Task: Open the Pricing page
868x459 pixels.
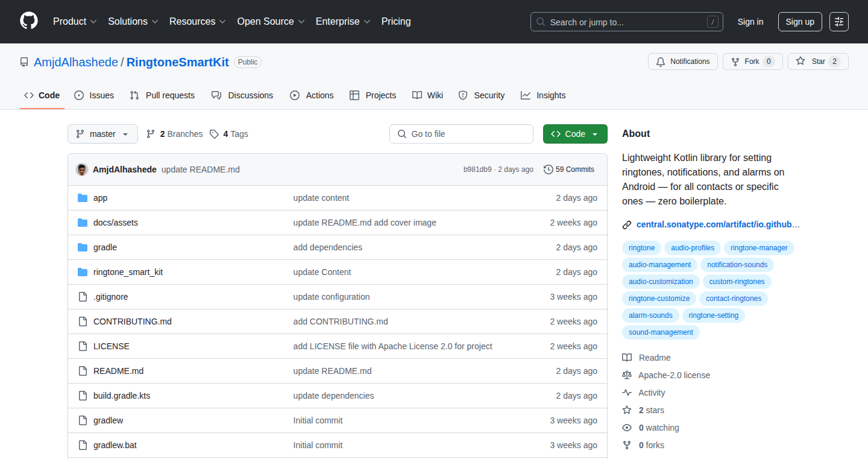Action: coord(396,22)
